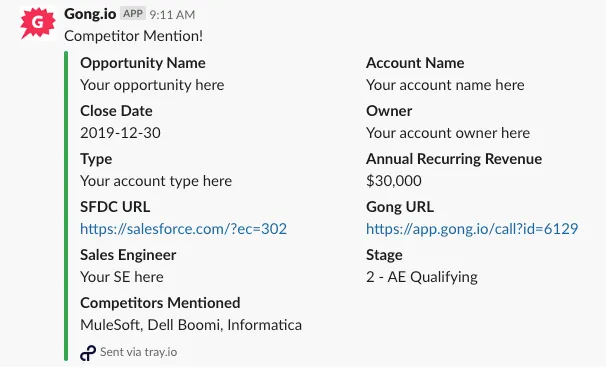Click 'Your account name here' value
606x369 pixels.
pyautogui.click(x=445, y=85)
